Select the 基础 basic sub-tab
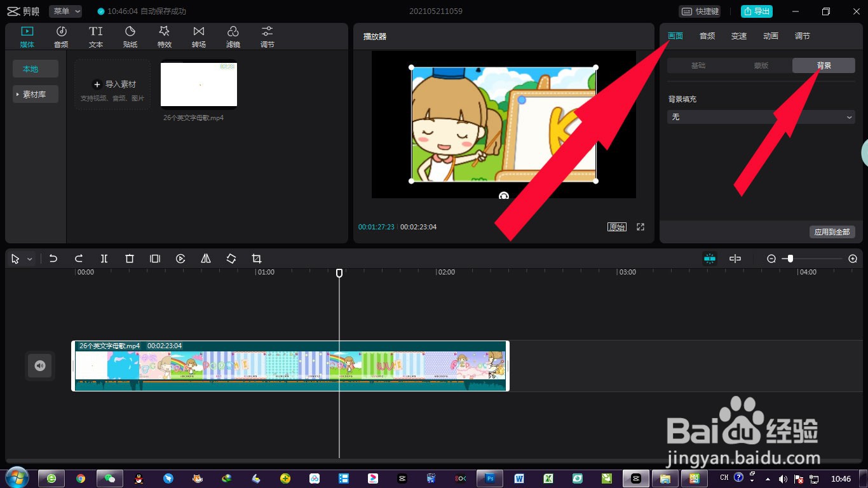 tap(698, 65)
